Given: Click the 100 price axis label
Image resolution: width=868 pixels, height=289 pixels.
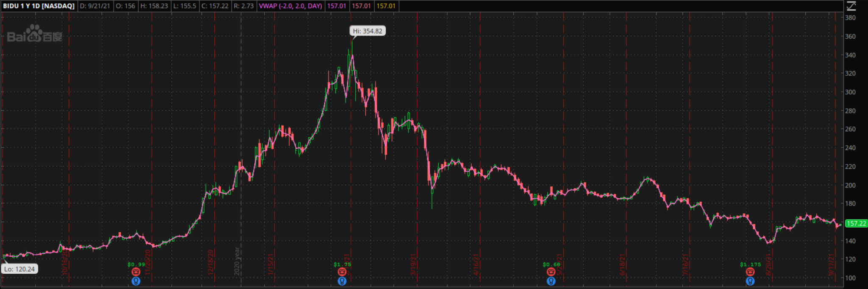Looking at the screenshot, I should [x=850, y=278].
